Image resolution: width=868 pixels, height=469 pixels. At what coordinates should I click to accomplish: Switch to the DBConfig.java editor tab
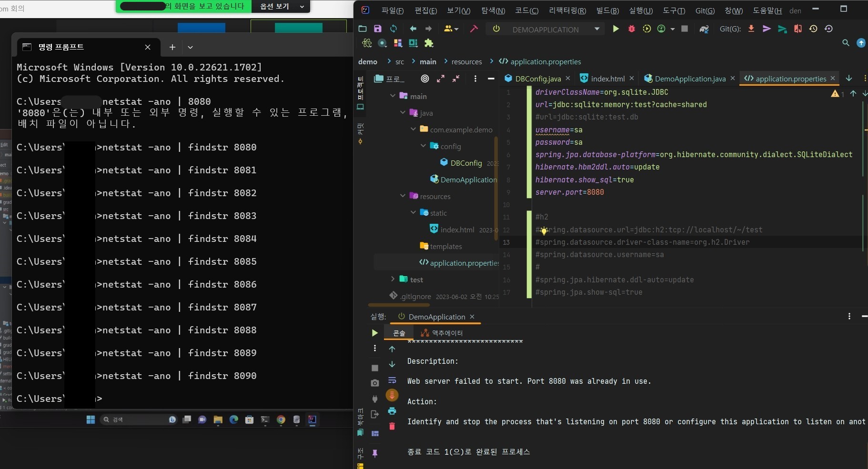[x=537, y=79]
